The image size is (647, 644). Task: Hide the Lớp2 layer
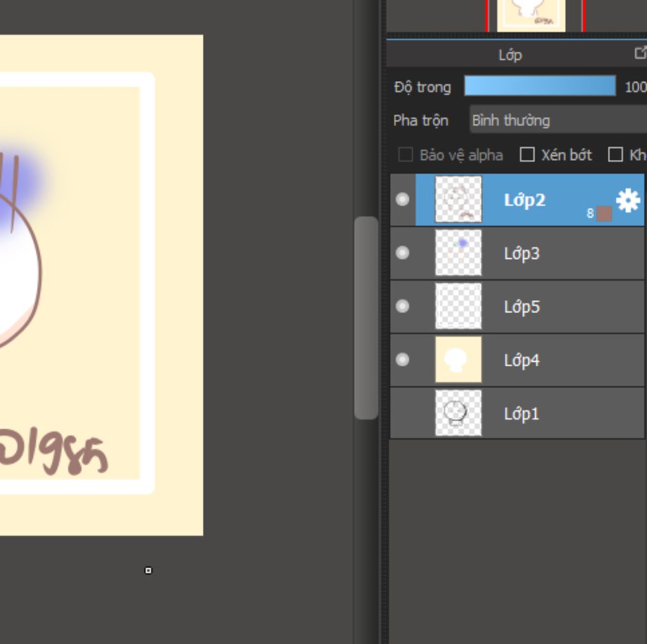(402, 200)
